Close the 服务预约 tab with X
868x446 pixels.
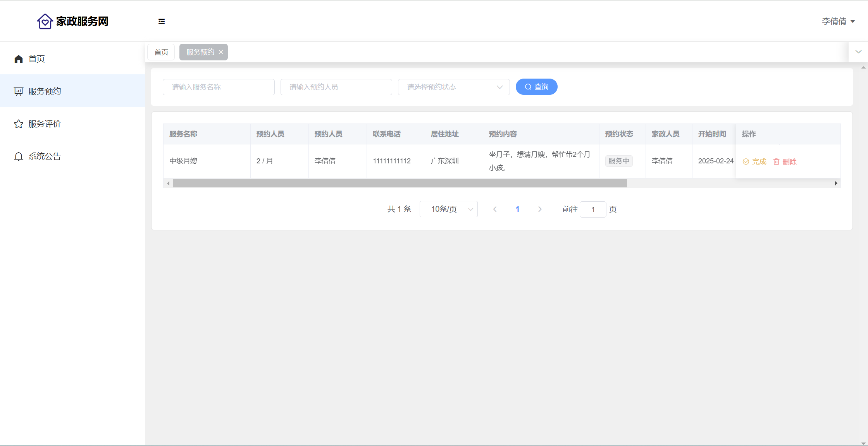tap(221, 52)
